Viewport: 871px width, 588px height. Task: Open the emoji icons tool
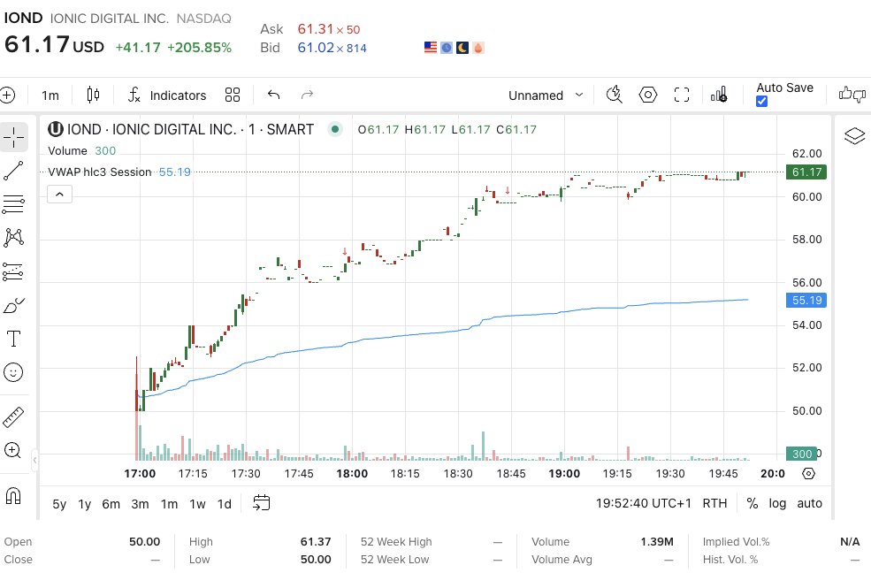[14, 372]
